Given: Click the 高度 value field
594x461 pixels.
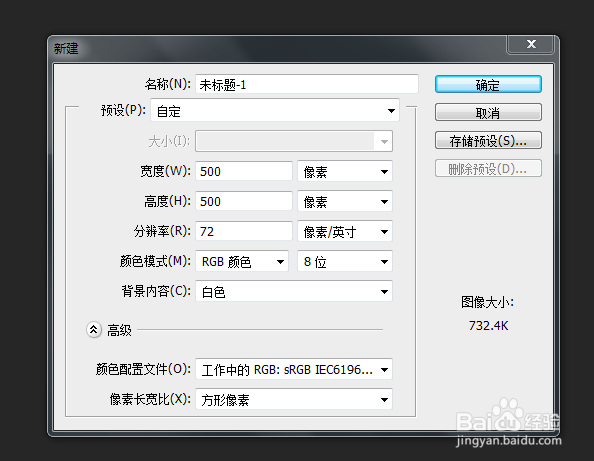Looking at the screenshot, I should [244, 201].
